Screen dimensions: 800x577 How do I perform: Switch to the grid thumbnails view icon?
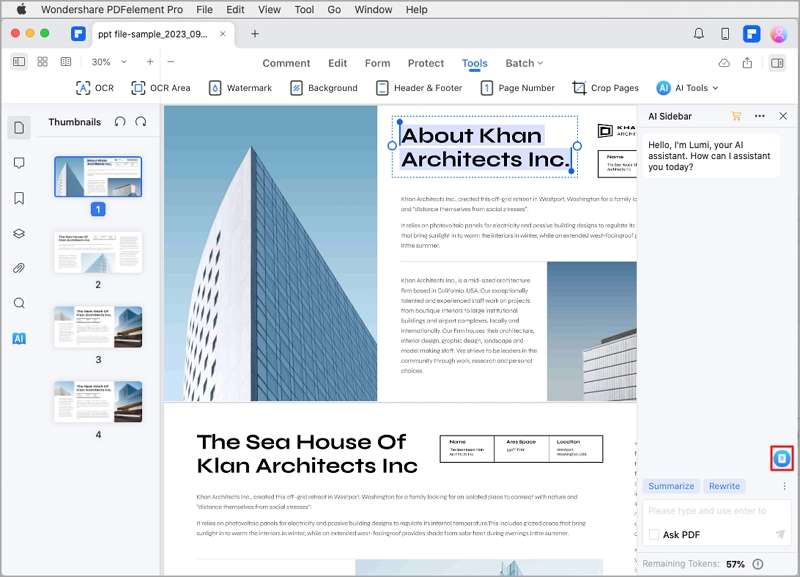pyautogui.click(x=42, y=62)
